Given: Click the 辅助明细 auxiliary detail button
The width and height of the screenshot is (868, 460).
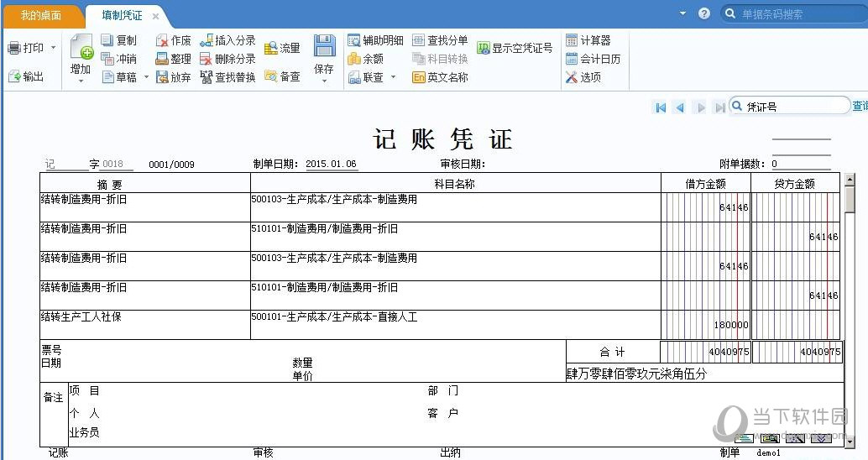Looking at the screenshot, I should (x=376, y=40).
